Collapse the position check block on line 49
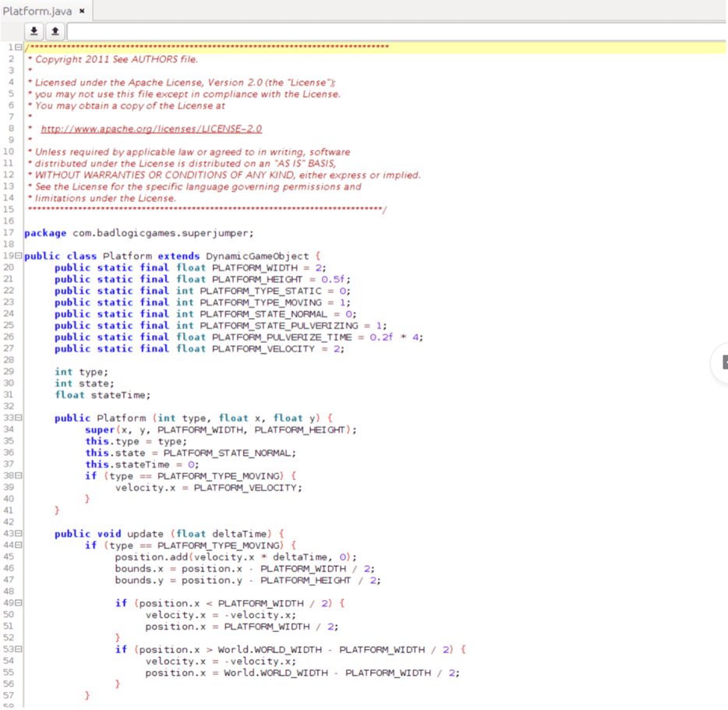The width and height of the screenshot is (728, 710). tap(17, 602)
